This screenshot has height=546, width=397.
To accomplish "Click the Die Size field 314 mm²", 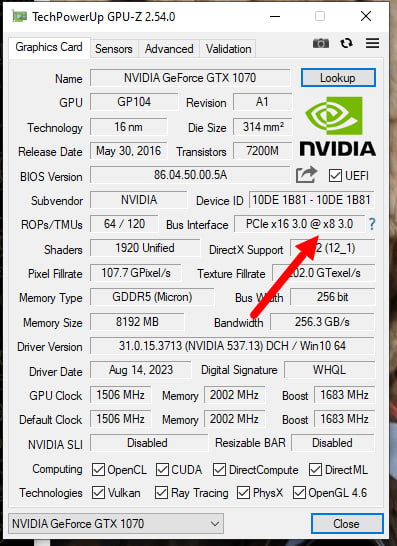I will pyautogui.click(x=263, y=127).
